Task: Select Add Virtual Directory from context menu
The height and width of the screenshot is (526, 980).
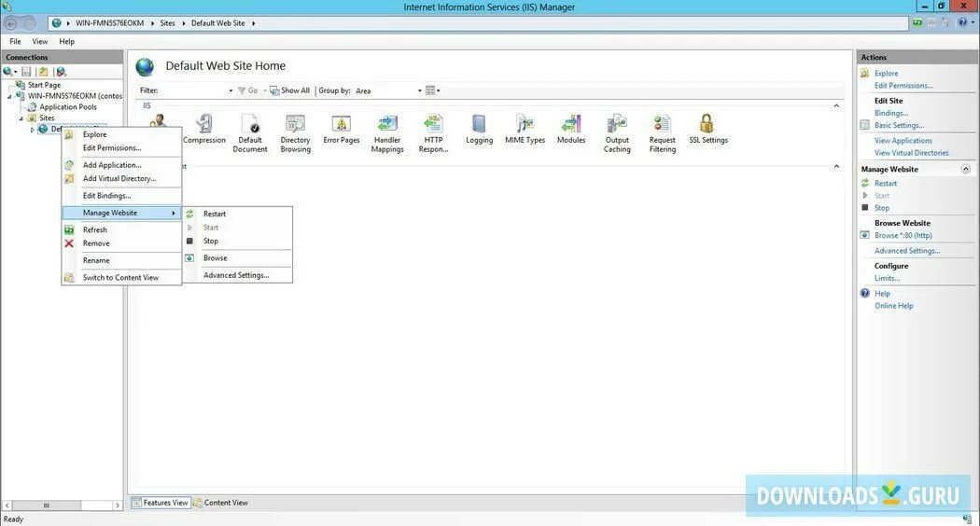Action: point(121,179)
